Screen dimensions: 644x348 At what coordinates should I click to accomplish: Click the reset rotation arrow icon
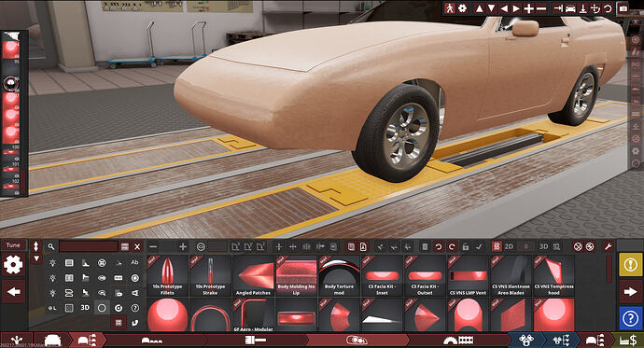[x=609, y=8]
